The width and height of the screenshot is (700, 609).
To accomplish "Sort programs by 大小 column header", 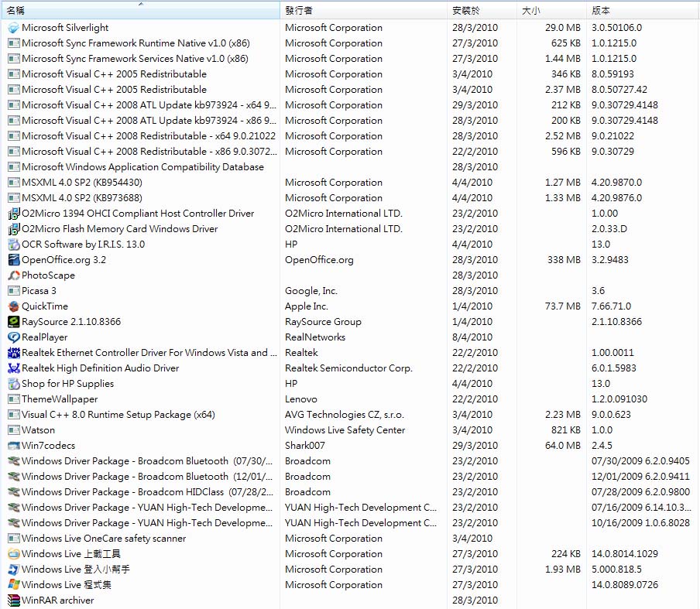I will tap(551, 11).
